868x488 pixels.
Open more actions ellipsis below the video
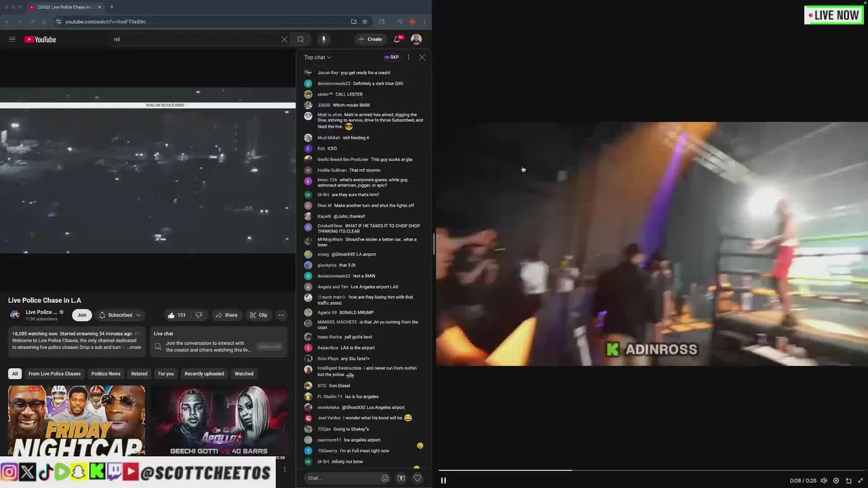(x=281, y=314)
